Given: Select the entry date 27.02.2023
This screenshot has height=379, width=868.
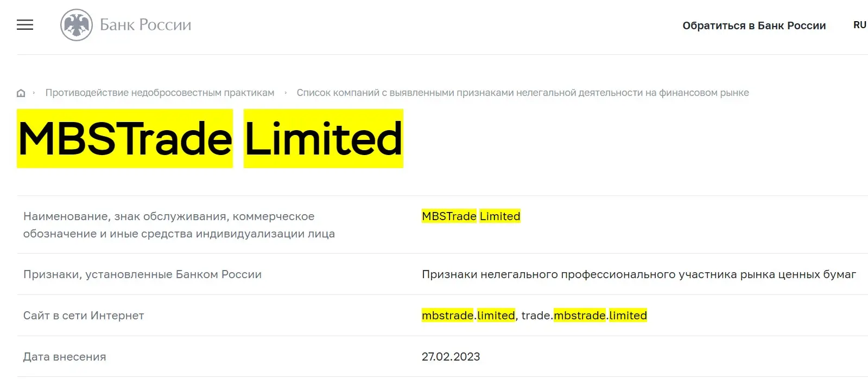Looking at the screenshot, I should [451, 356].
